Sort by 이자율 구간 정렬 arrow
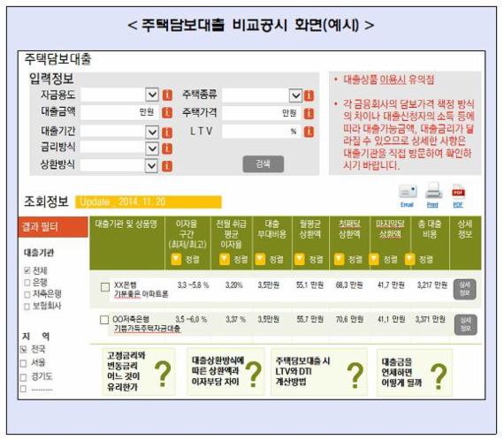This screenshot has height=440, width=504. [x=177, y=259]
